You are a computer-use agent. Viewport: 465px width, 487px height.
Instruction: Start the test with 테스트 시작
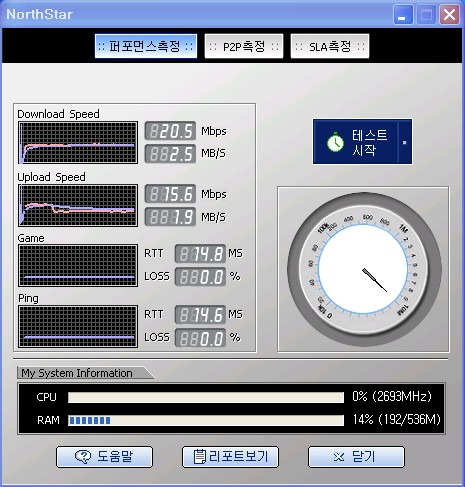click(355, 142)
